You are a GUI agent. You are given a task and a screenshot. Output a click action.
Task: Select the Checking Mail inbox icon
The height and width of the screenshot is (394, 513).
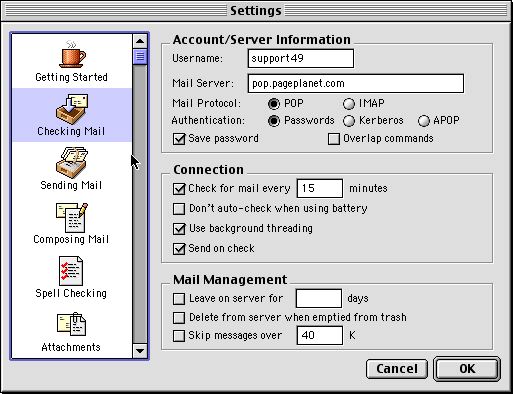tap(72, 108)
